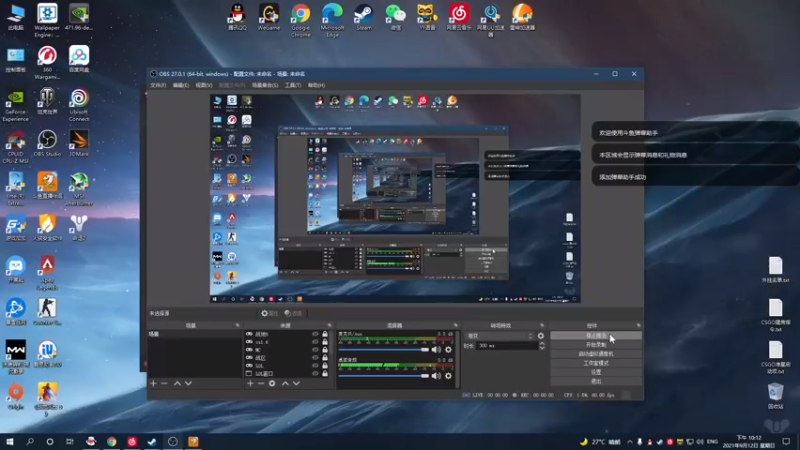Open the 视图(V) menu in OBS
This screenshot has height=450, width=800.
[x=204, y=85]
